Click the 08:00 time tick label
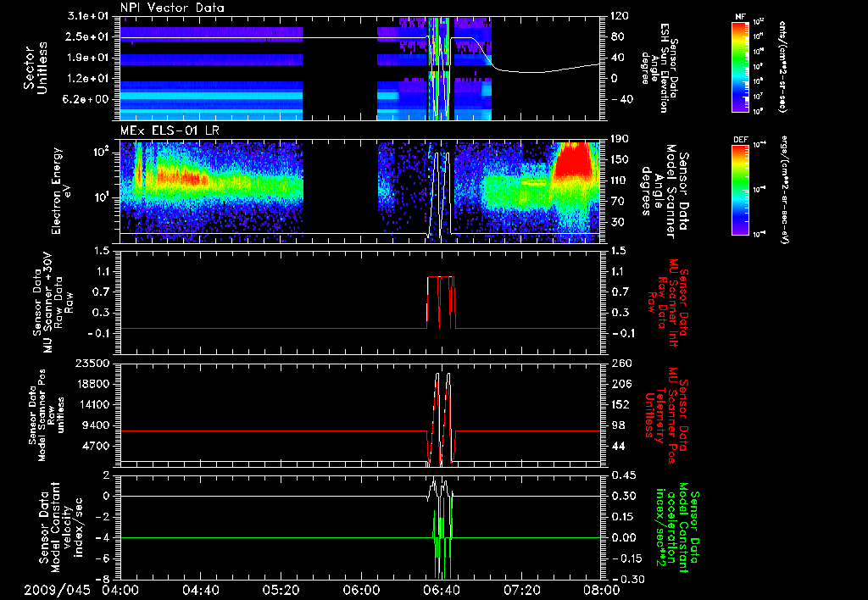 pos(602,590)
